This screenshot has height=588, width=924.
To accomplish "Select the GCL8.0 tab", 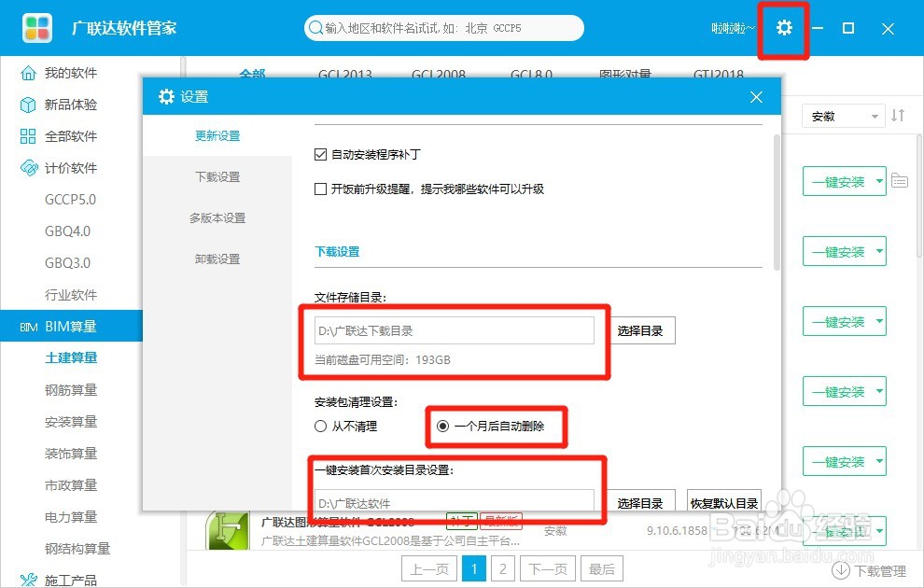I will coord(531,75).
